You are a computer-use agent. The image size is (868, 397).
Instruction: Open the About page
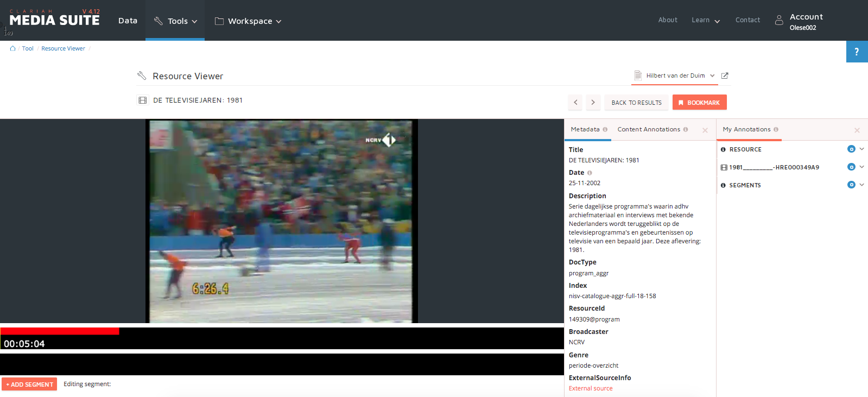tap(668, 20)
